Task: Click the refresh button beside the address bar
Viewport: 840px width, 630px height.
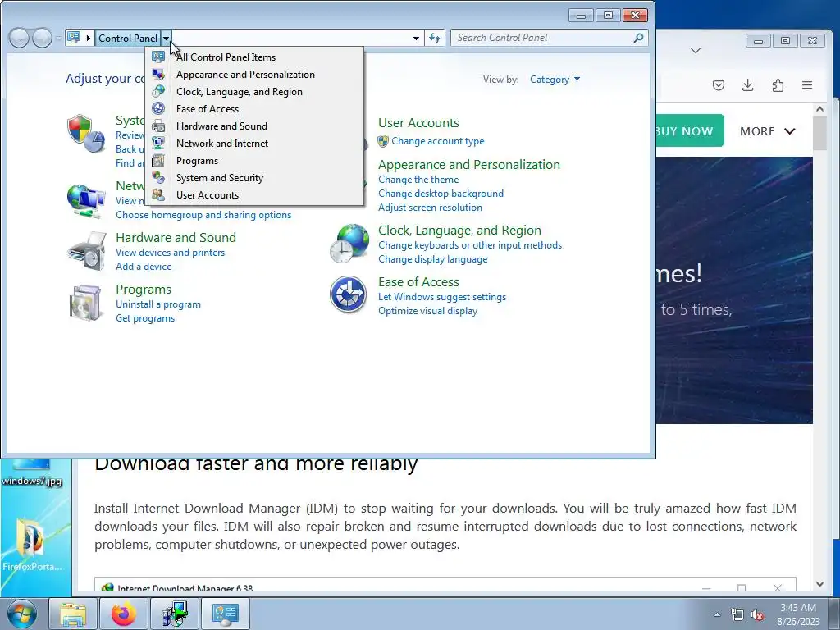Action: coord(435,38)
